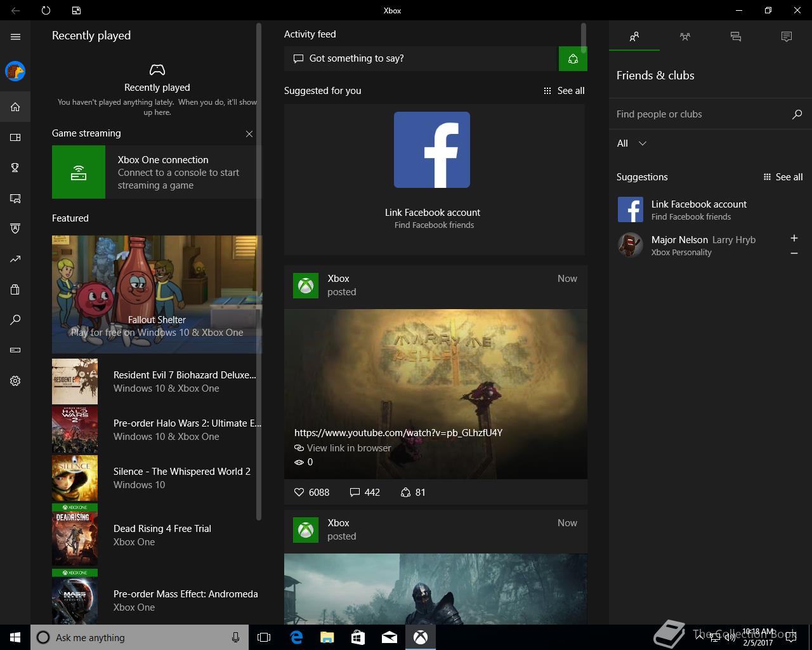Image resolution: width=812 pixels, height=650 pixels.
Task: Open the hamburger menu in the sidebar
Action: click(15, 37)
